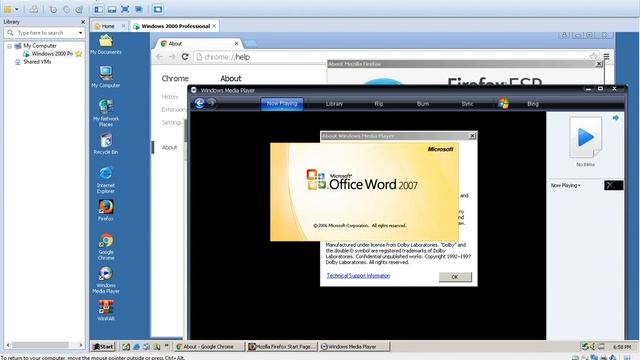Select the Now Playing tab in Media Player
Image resolution: width=640 pixels, height=360 pixels.
(x=282, y=104)
